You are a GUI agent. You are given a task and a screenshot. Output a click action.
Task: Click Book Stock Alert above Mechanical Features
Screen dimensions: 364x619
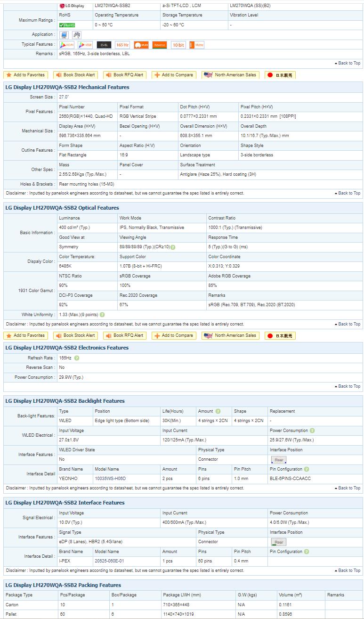75,75
